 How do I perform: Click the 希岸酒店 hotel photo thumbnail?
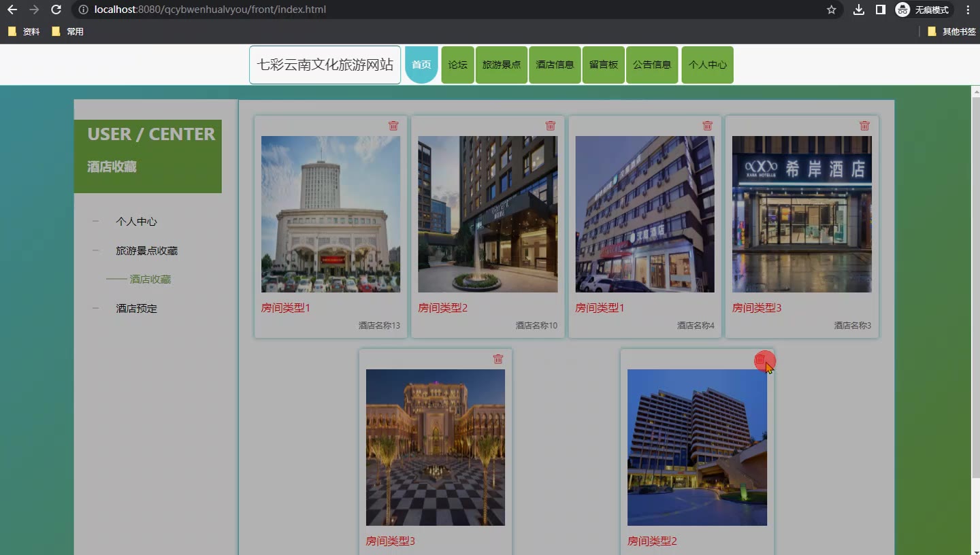click(802, 214)
